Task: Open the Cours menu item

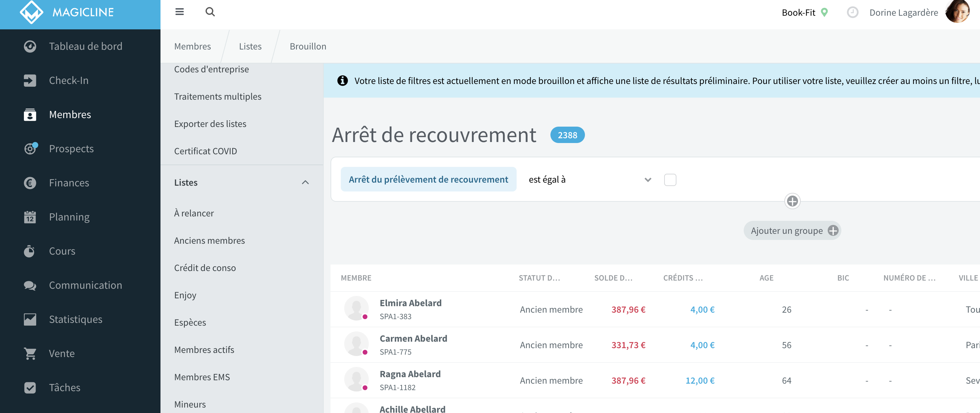Action: pyautogui.click(x=80, y=251)
